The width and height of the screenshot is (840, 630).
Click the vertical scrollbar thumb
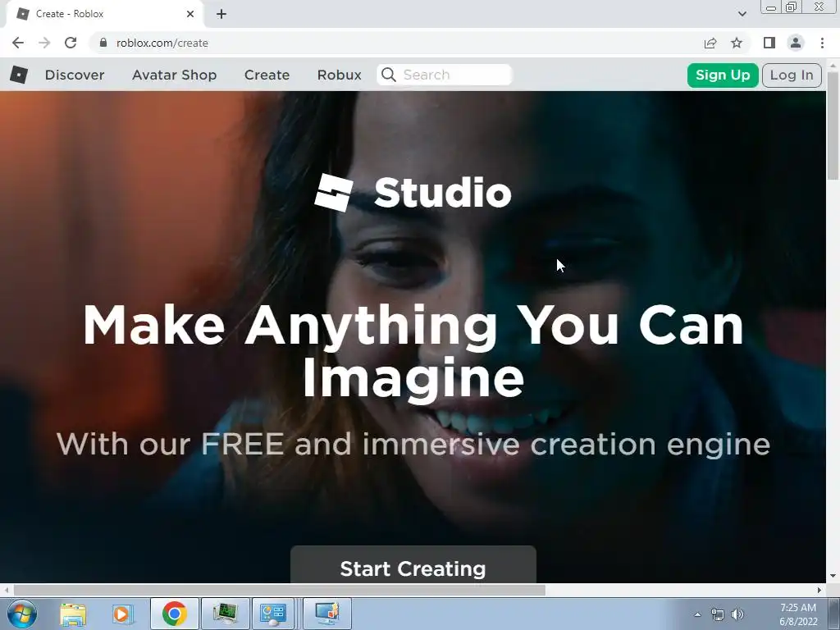[x=833, y=126]
